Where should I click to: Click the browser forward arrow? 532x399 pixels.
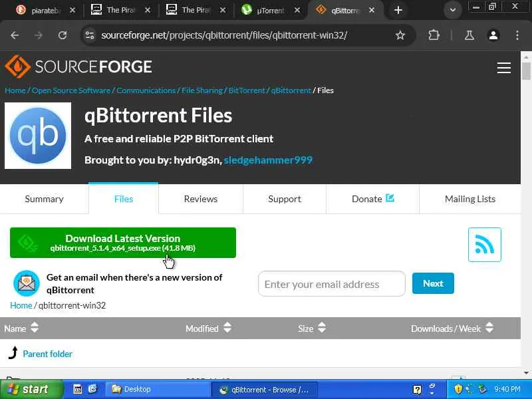(x=39, y=35)
